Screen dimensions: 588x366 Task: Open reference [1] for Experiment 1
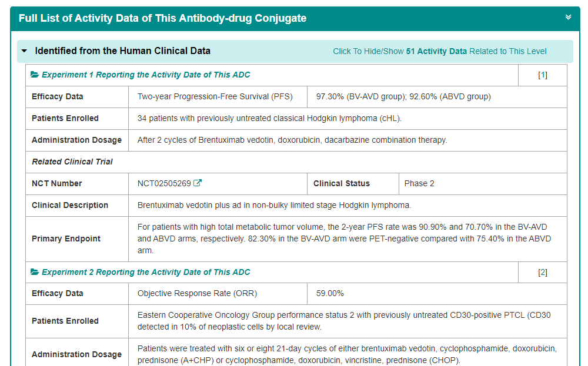pos(542,75)
